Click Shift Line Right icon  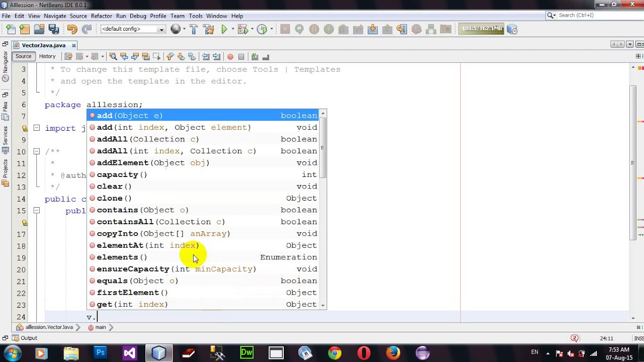pos(216,56)
